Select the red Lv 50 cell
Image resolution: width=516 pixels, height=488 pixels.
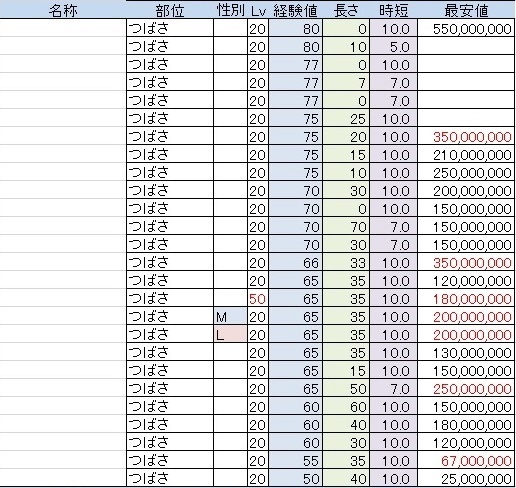point(258,298)
